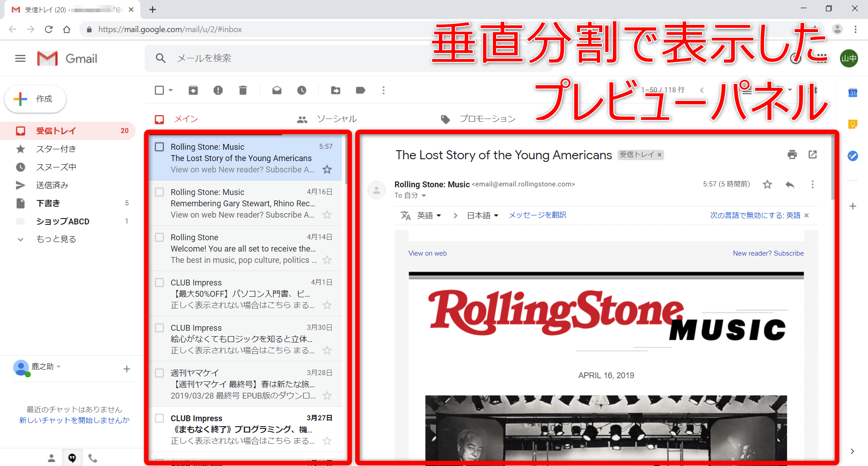Switch to プロモーション tab
The height and width of the screenshot is (466, 868).
click(x=478, y=119)
